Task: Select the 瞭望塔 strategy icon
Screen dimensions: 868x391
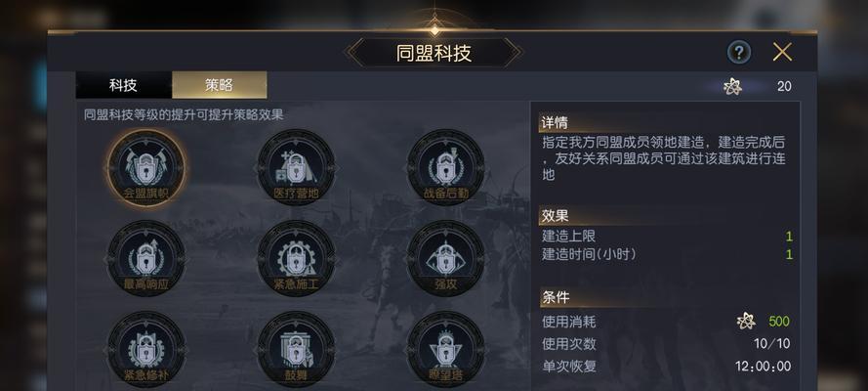Action: (446, 349)
